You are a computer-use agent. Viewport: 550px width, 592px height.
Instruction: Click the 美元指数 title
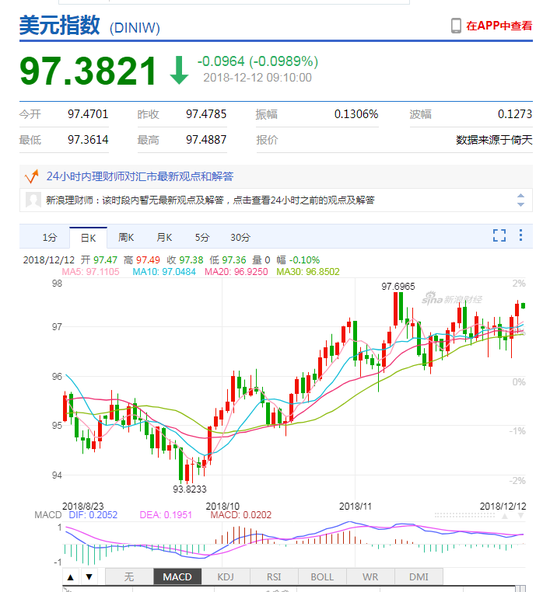coord(60,25)
